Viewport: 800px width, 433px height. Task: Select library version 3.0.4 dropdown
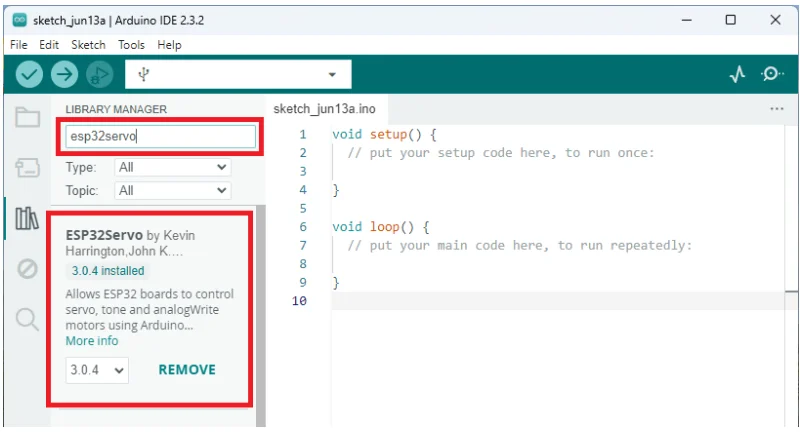97,370
